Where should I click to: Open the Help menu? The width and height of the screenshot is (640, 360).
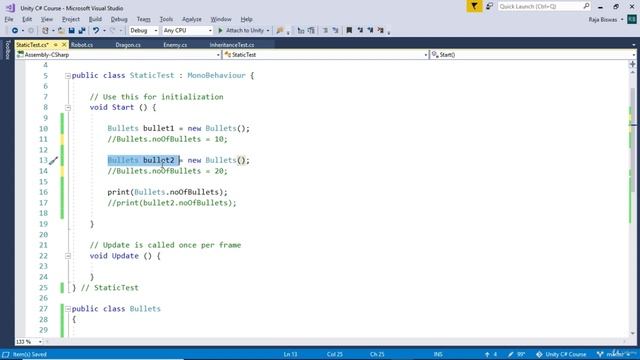[x=246, y=19]
